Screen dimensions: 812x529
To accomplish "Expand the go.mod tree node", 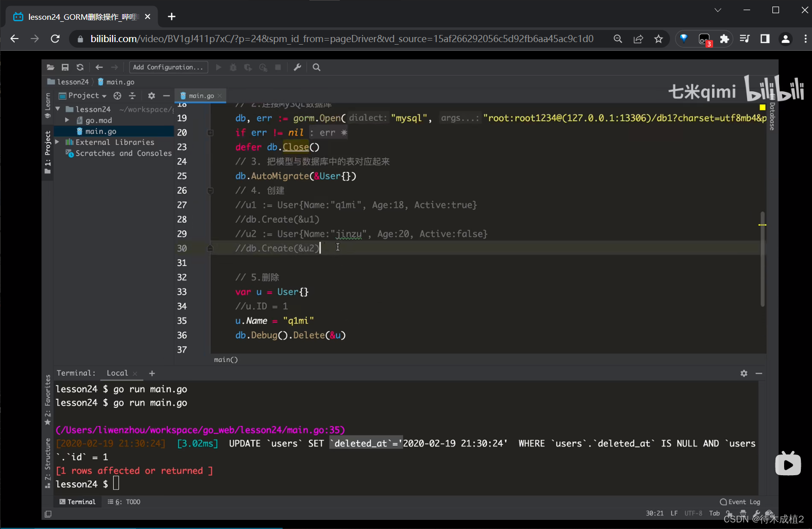I will pos(67,120).
